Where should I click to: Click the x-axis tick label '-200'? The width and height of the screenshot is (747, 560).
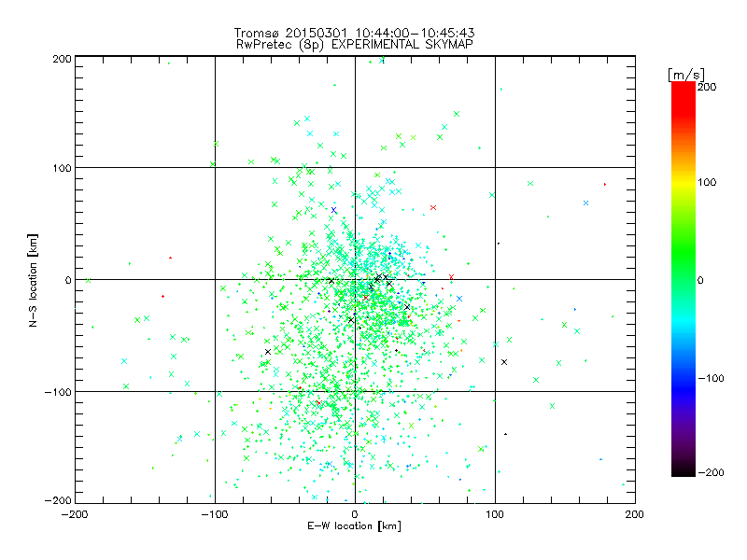(x=75, y=515)
